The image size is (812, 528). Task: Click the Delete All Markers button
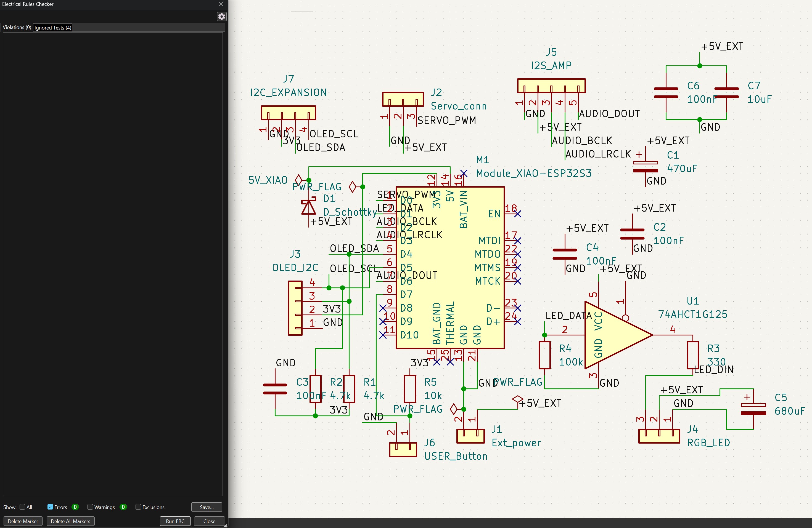(71, 521)
